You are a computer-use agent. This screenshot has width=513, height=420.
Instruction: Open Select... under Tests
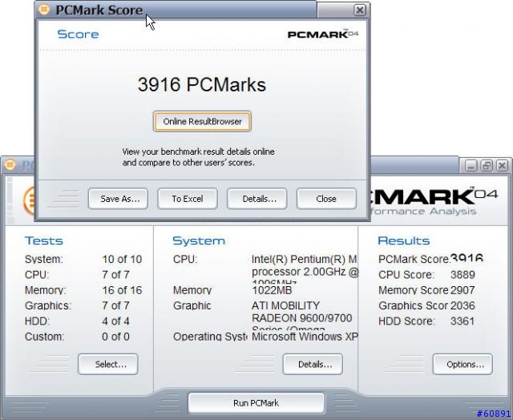tap(108, 364)
